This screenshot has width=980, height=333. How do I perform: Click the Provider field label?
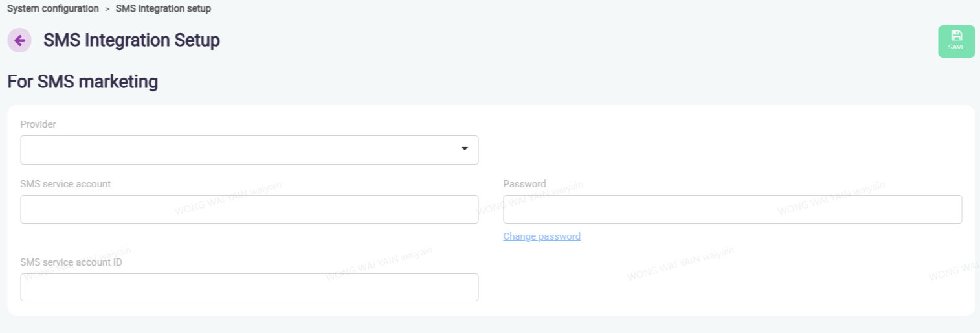point(38,124)
